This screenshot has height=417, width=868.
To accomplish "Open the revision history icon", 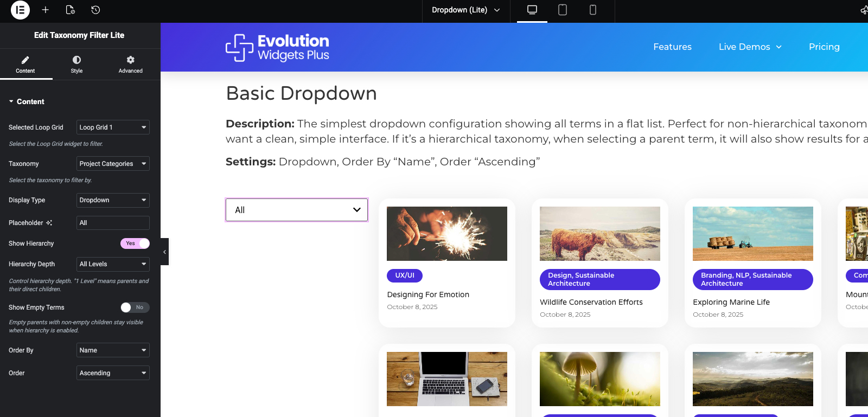I will (95, 10).
